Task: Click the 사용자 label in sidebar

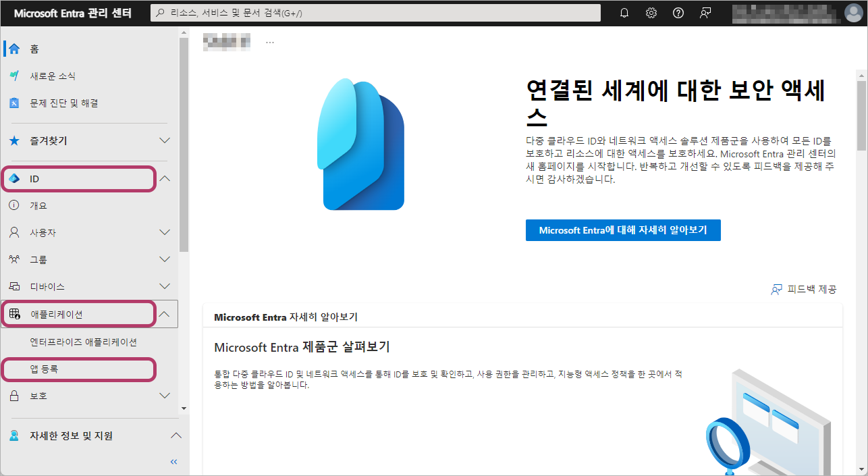Action: 43,232
